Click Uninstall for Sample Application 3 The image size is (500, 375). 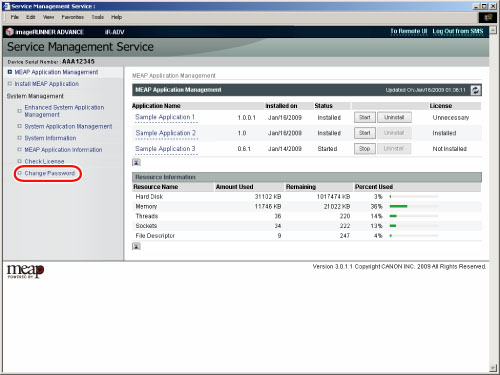tap(394, 149)
